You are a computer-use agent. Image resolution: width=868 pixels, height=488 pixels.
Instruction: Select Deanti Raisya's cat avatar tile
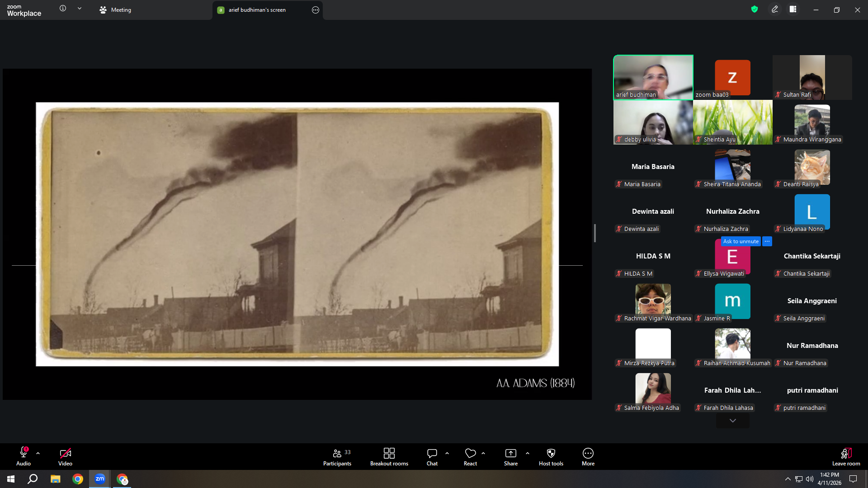pyautogui.click(x=812, y=167)
